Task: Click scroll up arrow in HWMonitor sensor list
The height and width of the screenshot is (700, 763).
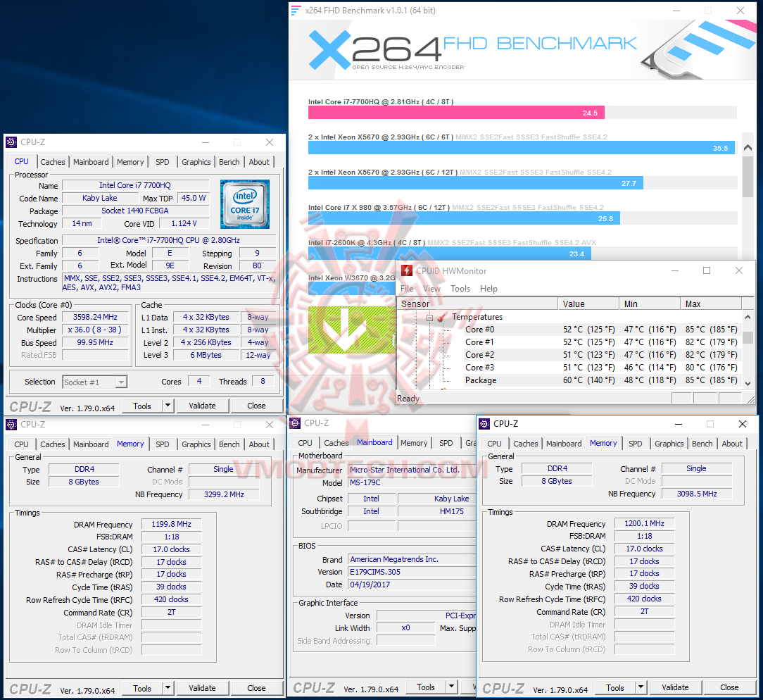Action: click(x=748, y=317)
